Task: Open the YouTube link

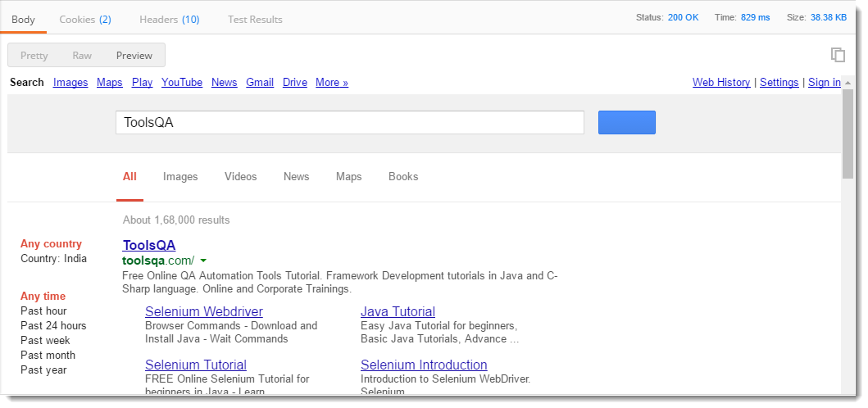Action: [x=182, y=83]
